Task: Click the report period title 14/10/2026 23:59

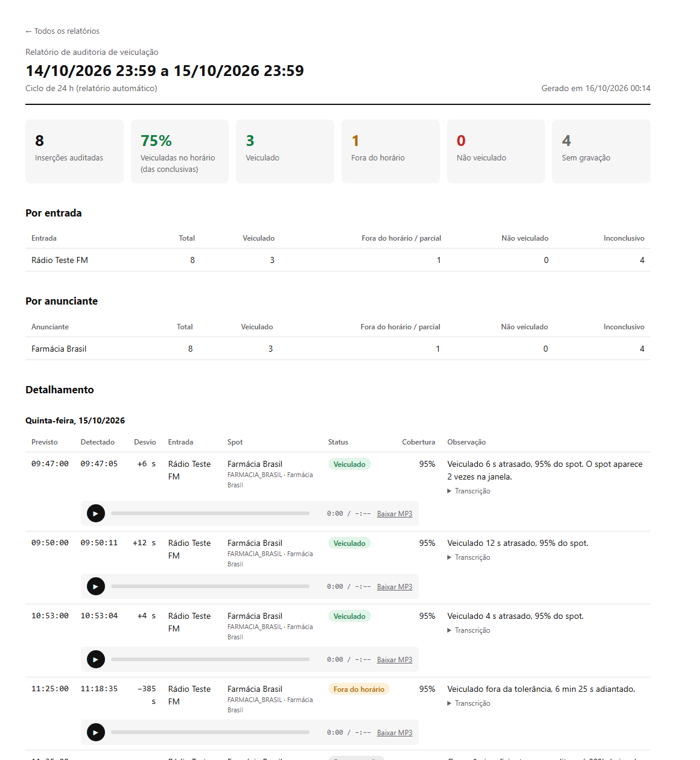Action: tap(165, 71)
